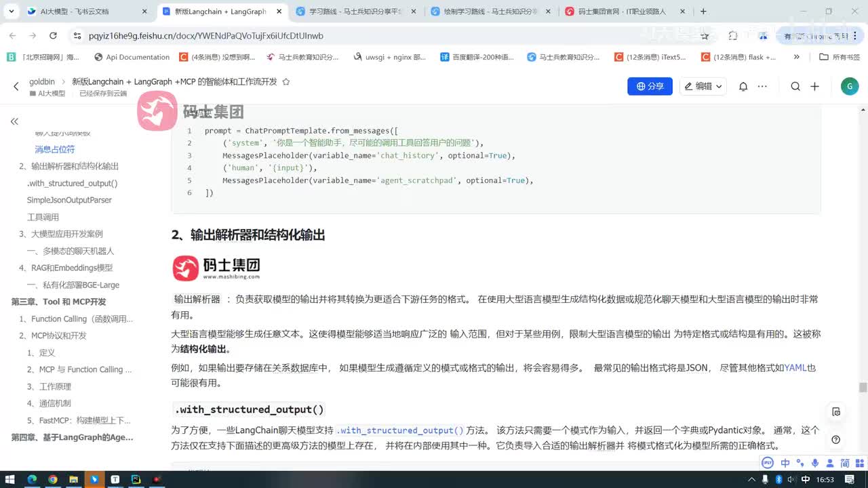Toggle IME Chinese/English mode on floating bar
The height and width of the screenshot is (488, 868).
pyautogui.click(x=785, y=463)
